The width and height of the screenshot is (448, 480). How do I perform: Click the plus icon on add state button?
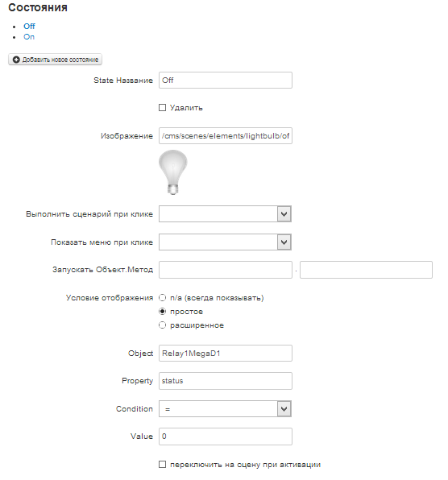[x=16, y=60]
